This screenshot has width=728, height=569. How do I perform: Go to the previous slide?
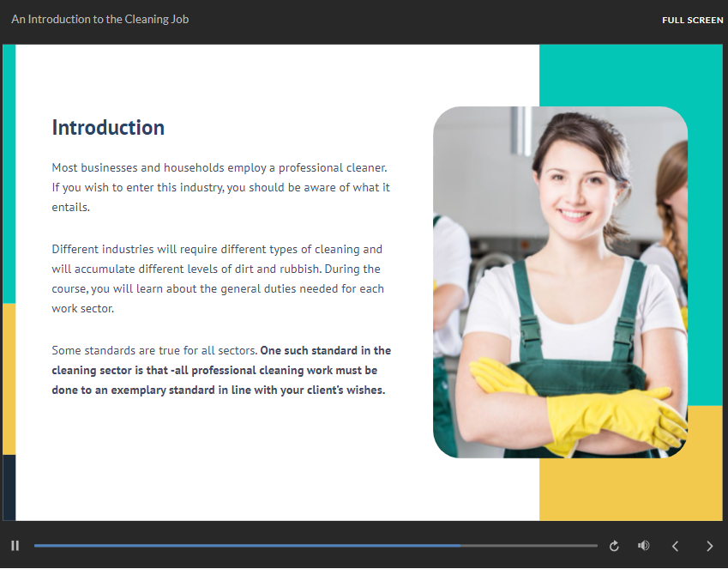(x=676, y=546)
